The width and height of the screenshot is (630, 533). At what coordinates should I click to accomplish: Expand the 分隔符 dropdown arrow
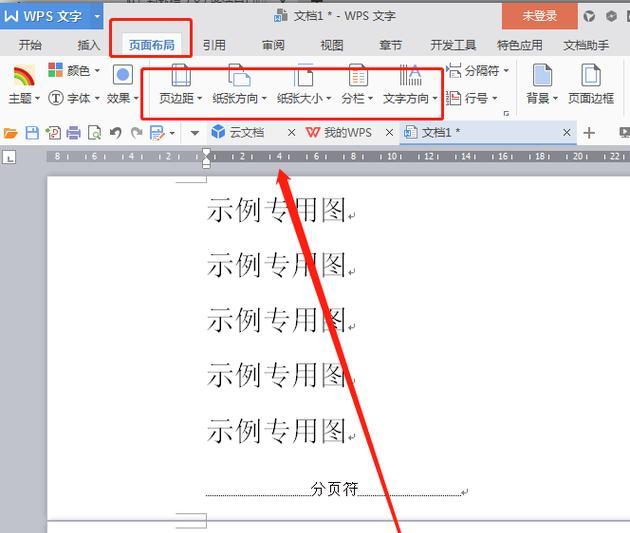[x=506, y=71]
